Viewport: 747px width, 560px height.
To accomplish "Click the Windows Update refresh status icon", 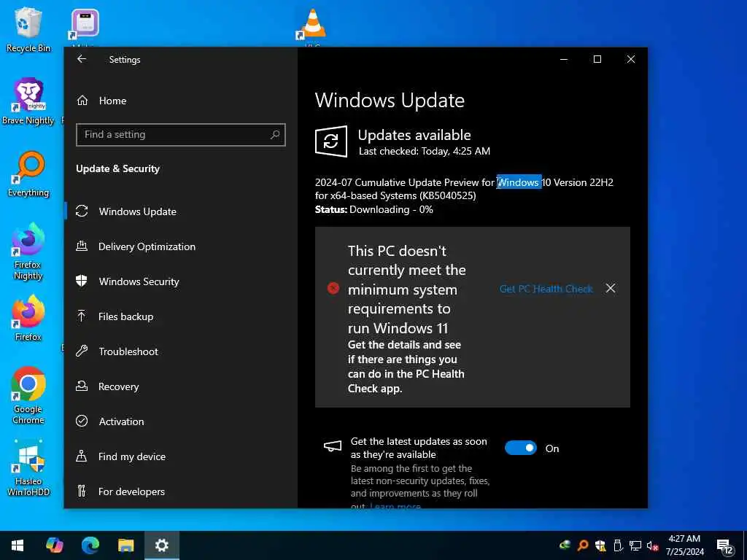I will [331, 141].
